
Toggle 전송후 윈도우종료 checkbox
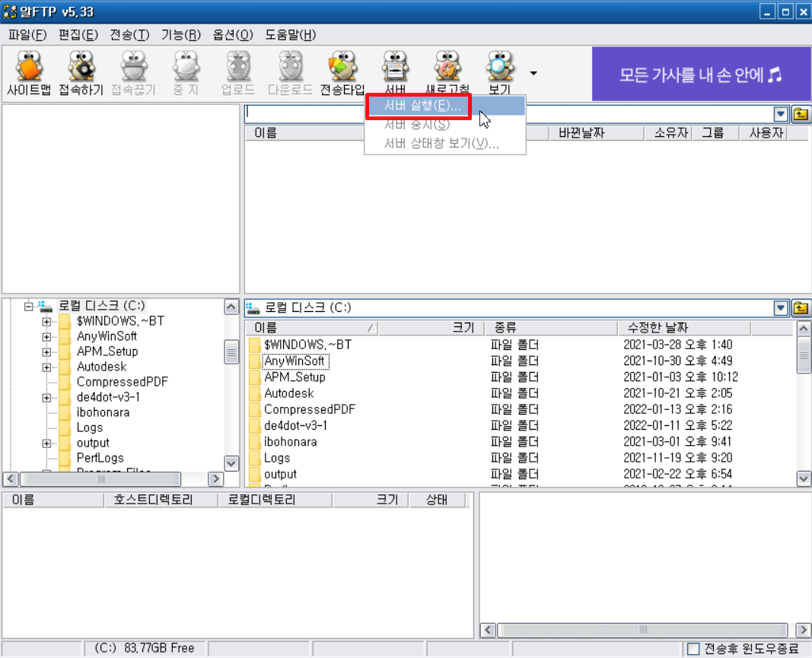[693, 649]
